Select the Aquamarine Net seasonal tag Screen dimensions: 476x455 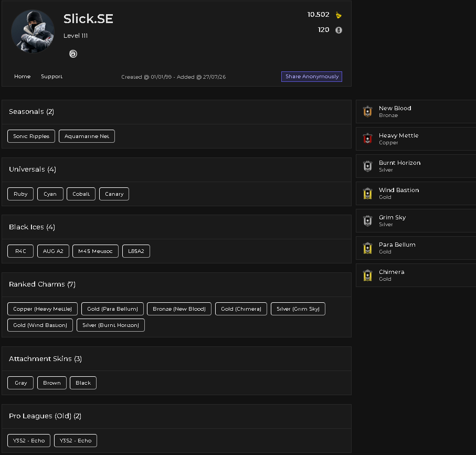point(87,136)
